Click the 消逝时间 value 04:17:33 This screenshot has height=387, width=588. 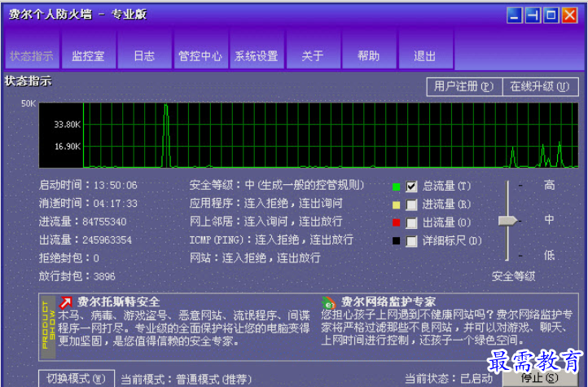(116, 204)
